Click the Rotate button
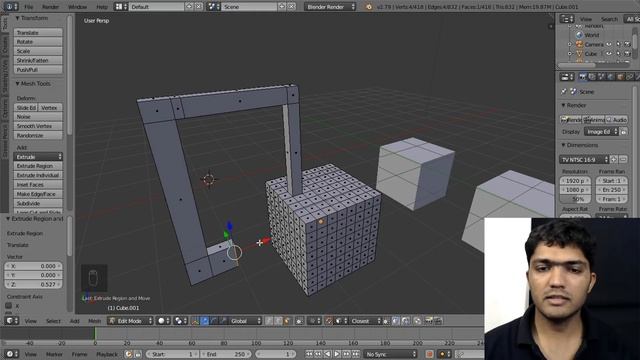 coord(38,42)
